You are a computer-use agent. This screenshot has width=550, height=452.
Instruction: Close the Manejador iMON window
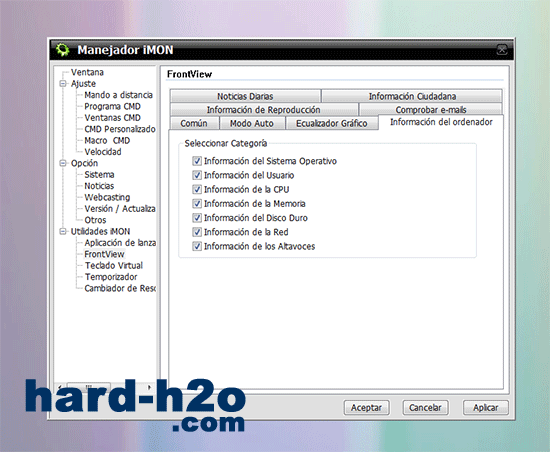502,49
